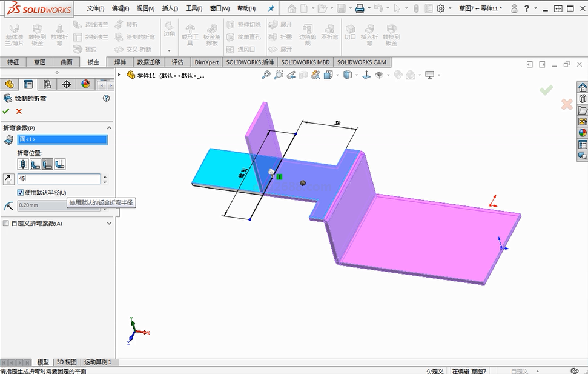Click the Appearances color ball in right pane
Screen dimensions: 588x374
pos(583,133)
